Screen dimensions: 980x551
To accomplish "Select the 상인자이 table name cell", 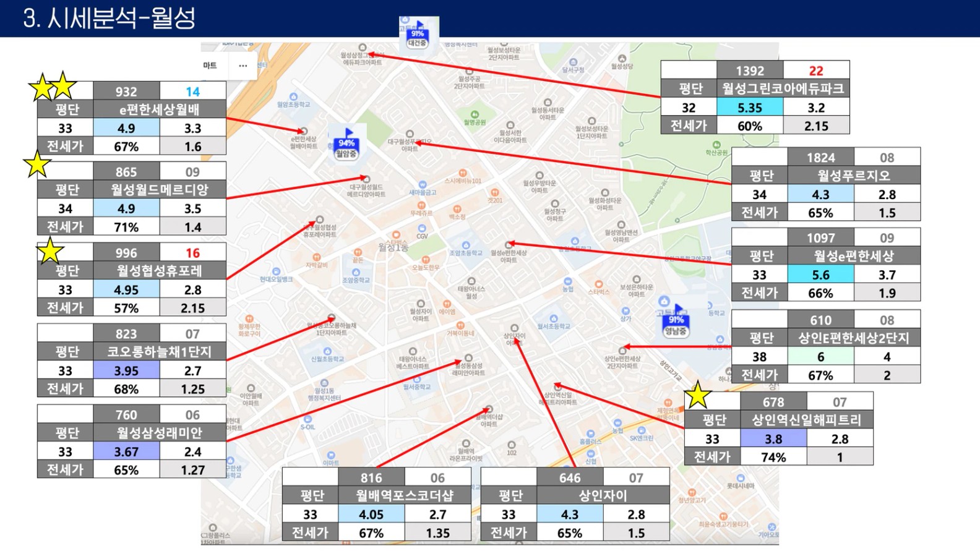I will point(603,496).
